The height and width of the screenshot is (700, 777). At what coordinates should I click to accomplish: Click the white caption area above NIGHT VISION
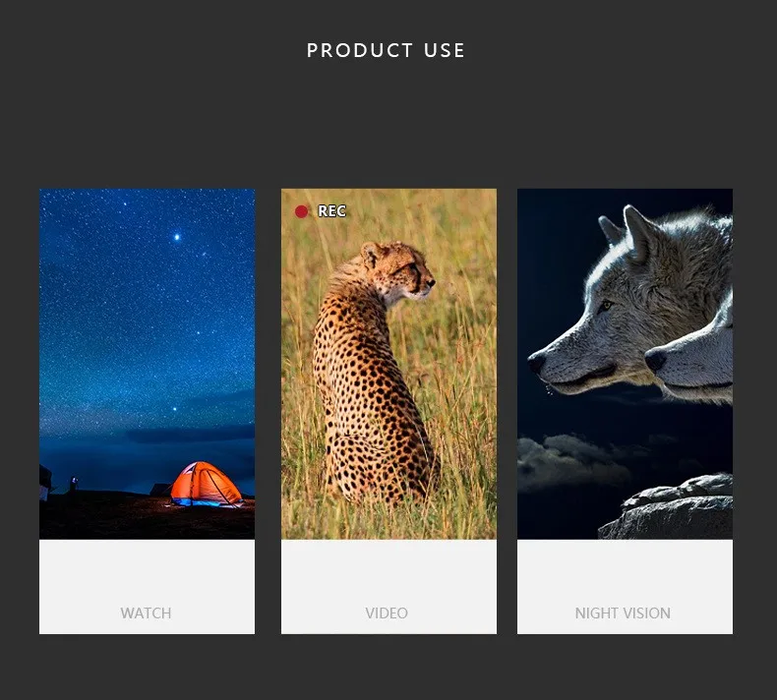point(625,572)
